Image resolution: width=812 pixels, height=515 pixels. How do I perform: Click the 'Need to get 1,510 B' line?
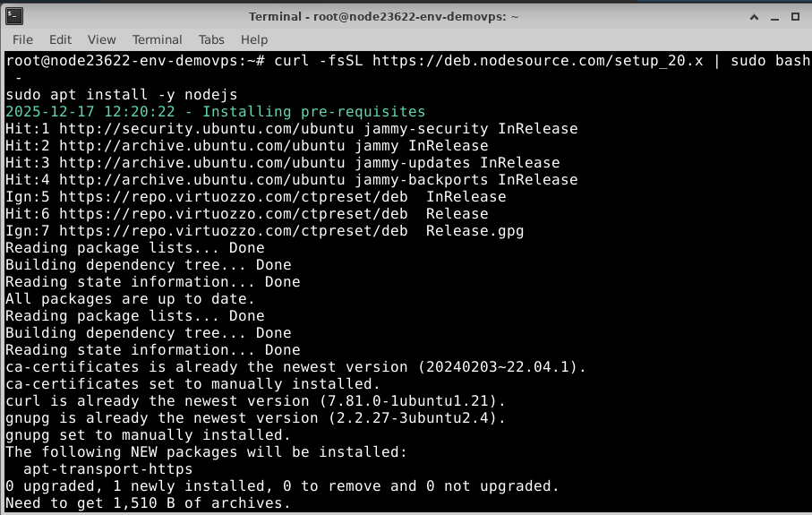(x=148, y=503)
